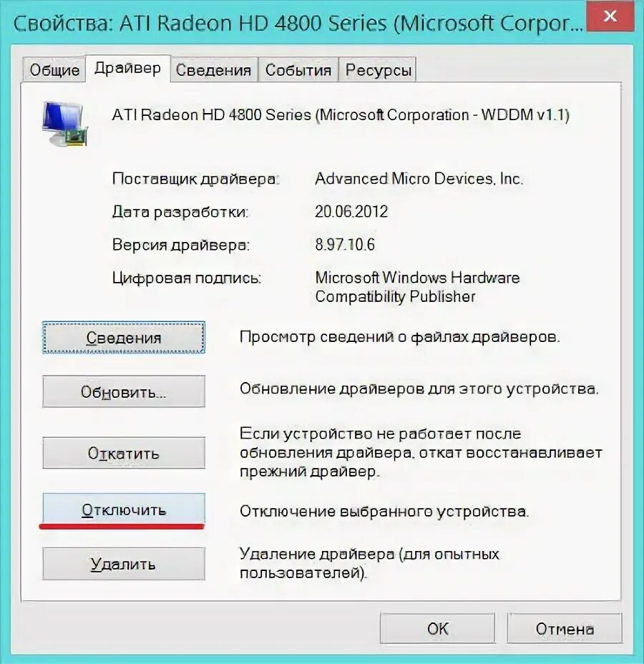Cancel with the Отмена button
Screen dimensions: 644x664
[x=565, y=628]
